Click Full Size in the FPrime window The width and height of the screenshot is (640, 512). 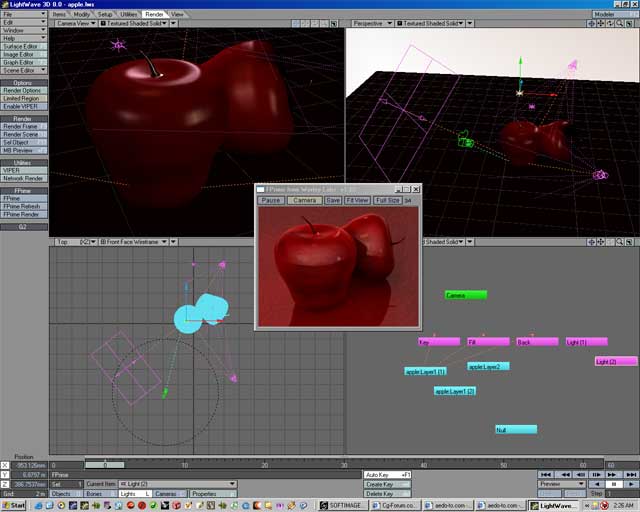pos(388,200)
